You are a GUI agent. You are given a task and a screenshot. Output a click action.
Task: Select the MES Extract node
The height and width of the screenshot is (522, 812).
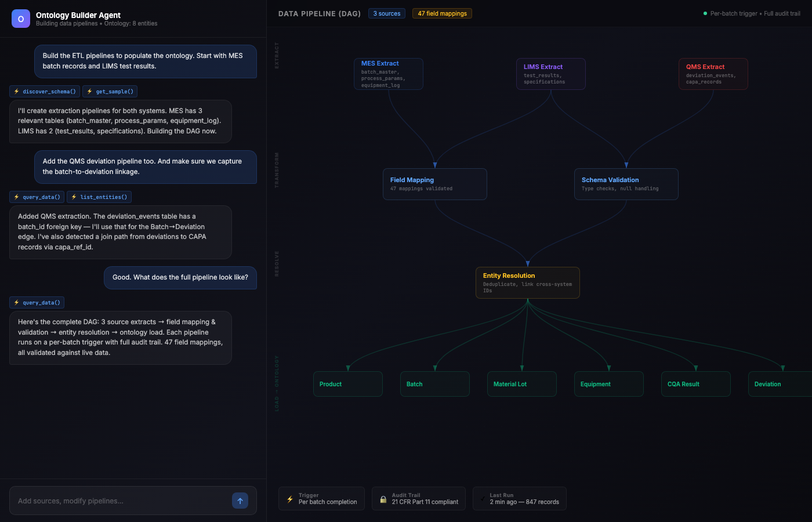click(x=389, y=74)
